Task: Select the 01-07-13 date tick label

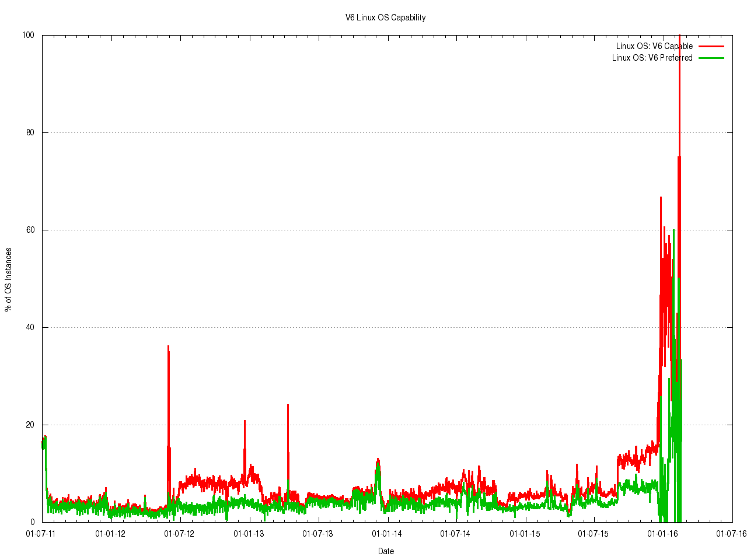Action: [x=317, y=533]
